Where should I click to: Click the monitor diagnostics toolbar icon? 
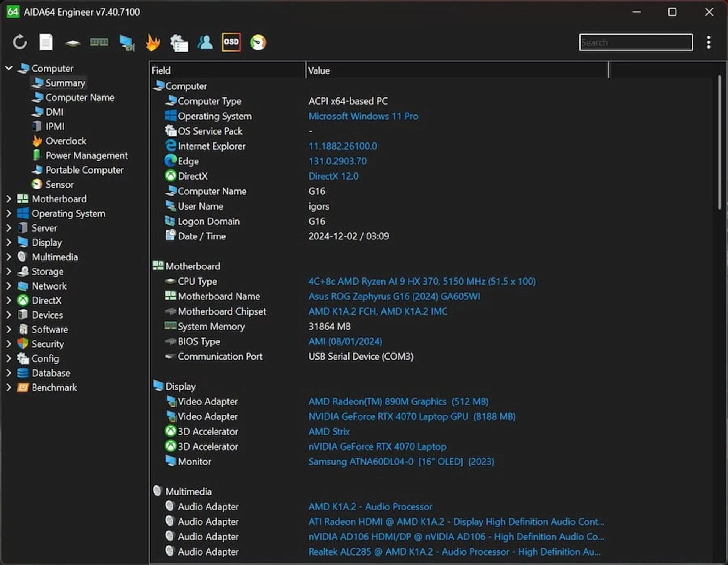(127, 43)
